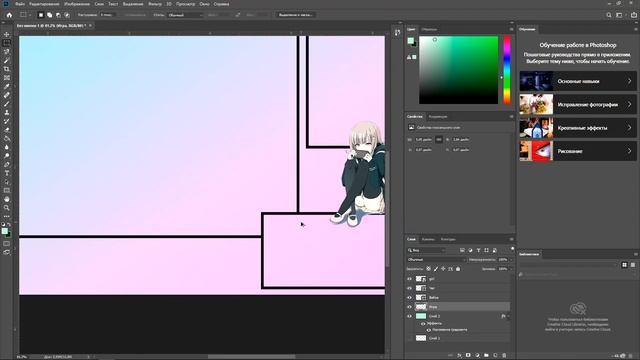The image size is (640, 360).
Task: Open the marquee Style dropdown
Action: point(185,15)
